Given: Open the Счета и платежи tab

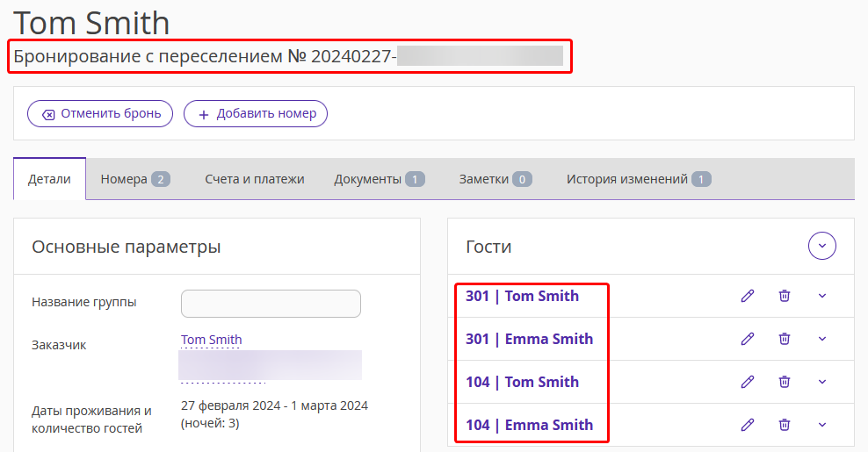Looking at the screenshot, I should (255, 179).
